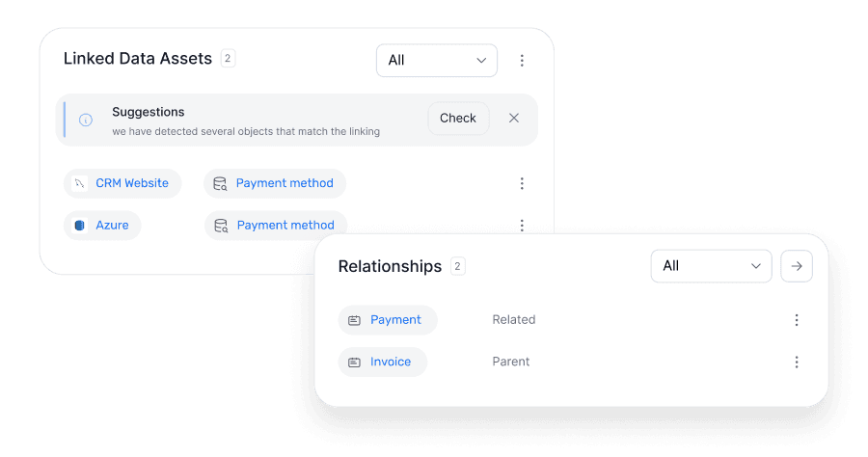The image size is (868, 457).
Task: Expand the Linked Data Assets All dropdown
Action: 437,61
